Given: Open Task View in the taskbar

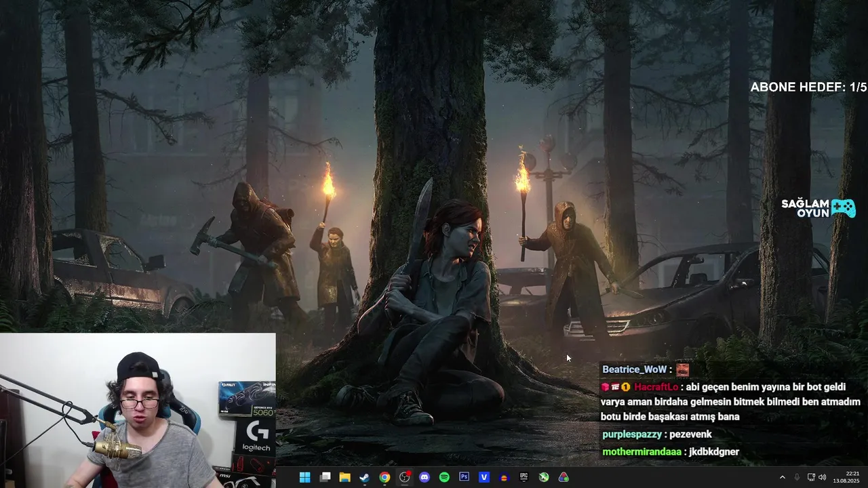Looking at the screenshot, I should click(325, 477).
